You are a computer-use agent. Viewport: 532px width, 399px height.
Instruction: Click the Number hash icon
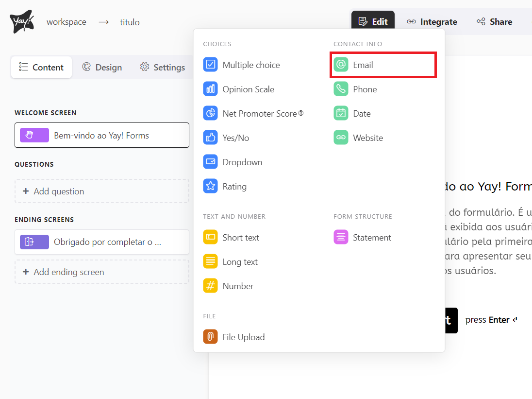[x=210, y=286]
